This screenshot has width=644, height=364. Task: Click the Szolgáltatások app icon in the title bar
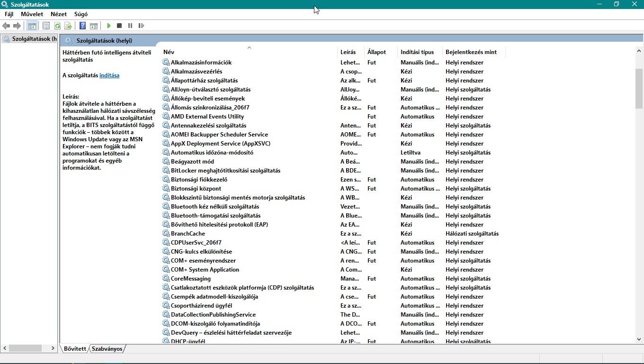[x=5, y=4]
